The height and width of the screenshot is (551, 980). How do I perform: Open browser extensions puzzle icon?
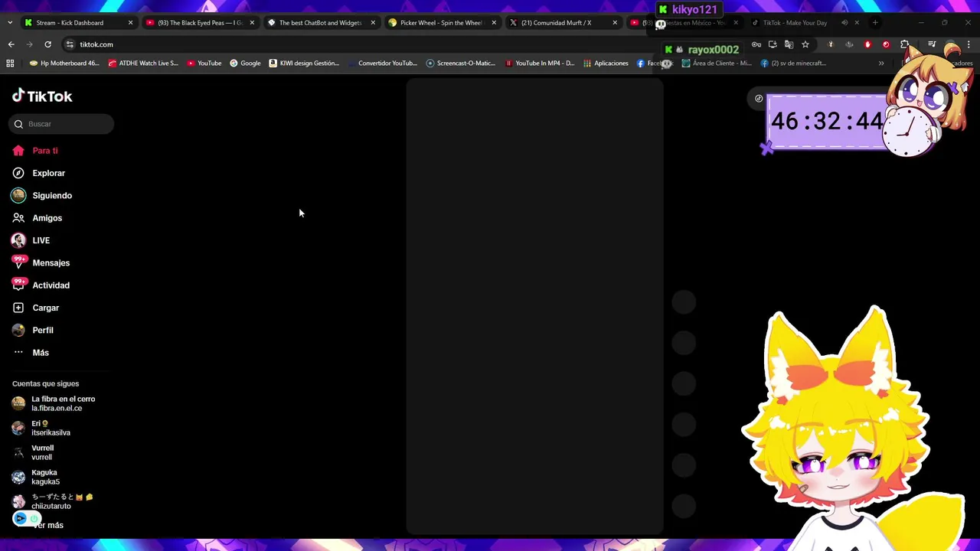point(904,44)
